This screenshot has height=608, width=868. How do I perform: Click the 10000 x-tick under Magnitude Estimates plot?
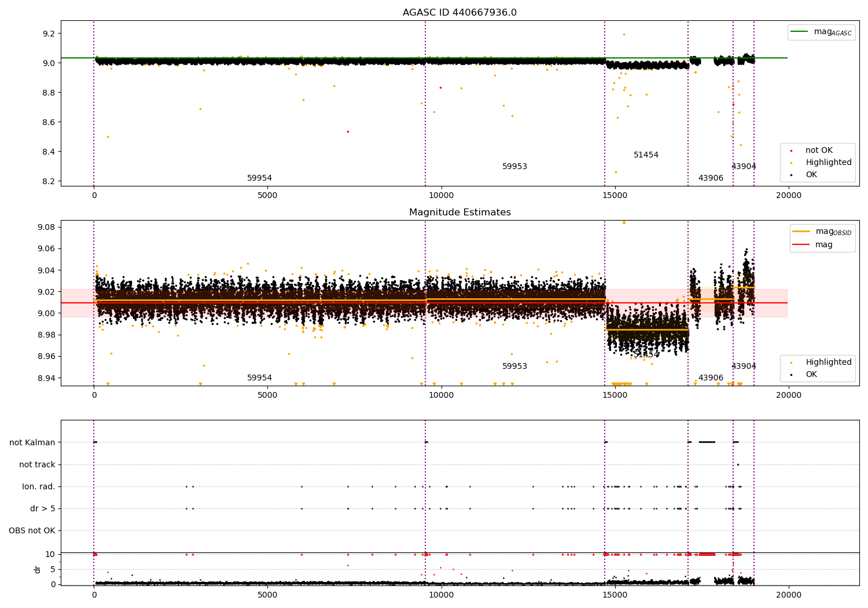pyautogui.click(x=441, y=395)
